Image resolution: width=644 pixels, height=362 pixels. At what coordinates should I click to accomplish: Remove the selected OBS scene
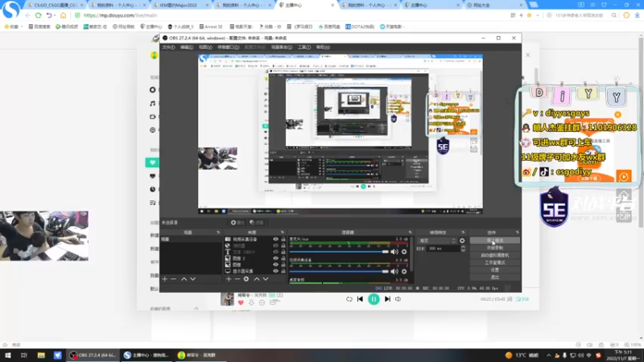pos(173,279)
